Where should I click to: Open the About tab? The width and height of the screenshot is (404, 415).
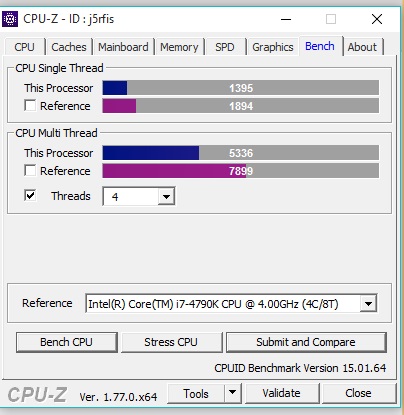pos(362,47)
